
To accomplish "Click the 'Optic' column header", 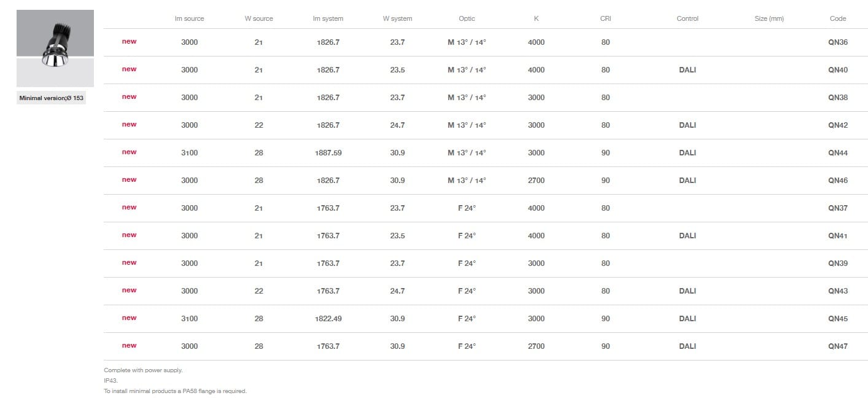I will click(467, 18).
